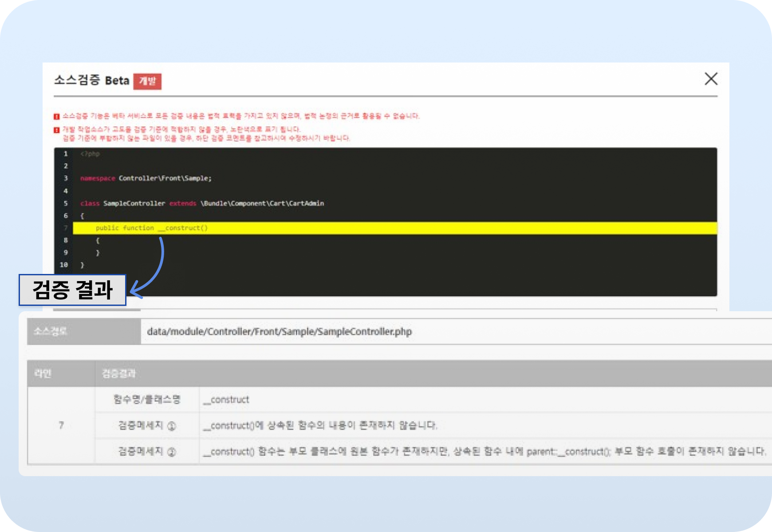Image resolution: width=772 pixels, height=532 pixels.
Task: Click the red 개발 badge
Action: [x=147, y=81]
